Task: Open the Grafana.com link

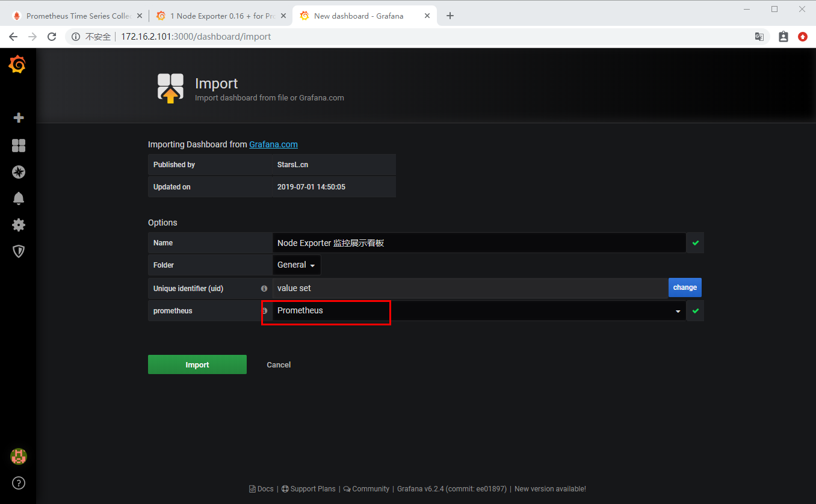Action: (x=273, y=144)
